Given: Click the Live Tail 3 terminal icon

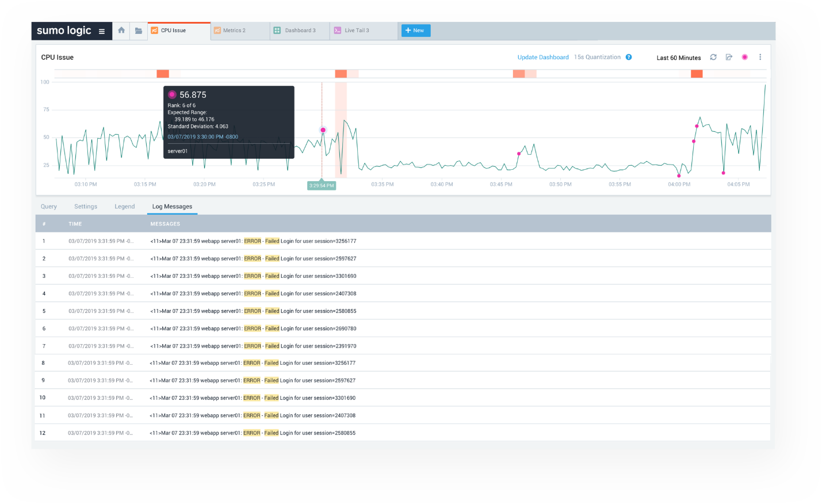Looking at the screenshot, I should (x=337, y=30).
